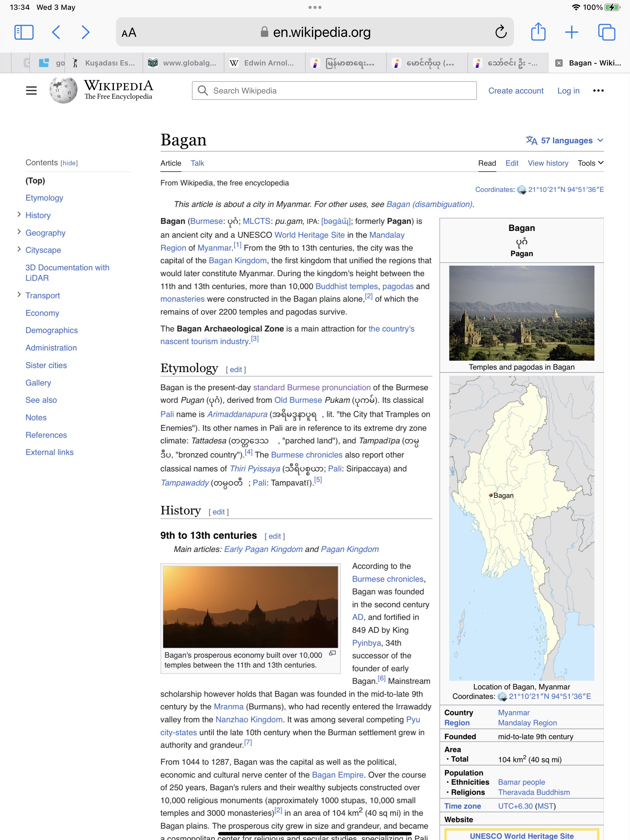
Task: Expand the Cityscape contents section
Action: pos(19,249)
